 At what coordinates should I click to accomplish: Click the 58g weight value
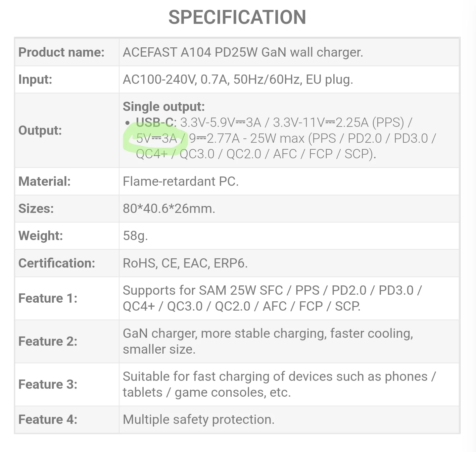135,236
